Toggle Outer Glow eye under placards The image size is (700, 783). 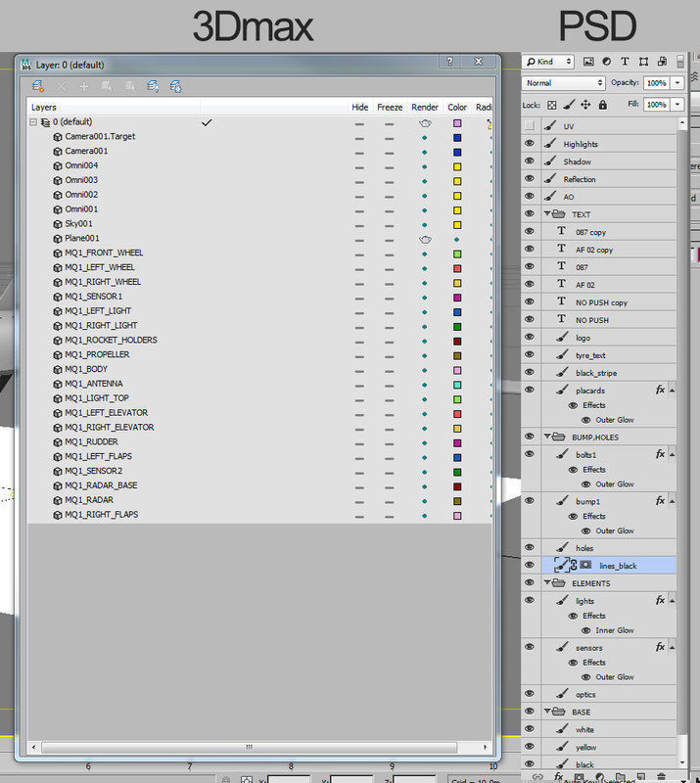pyautogui.click(x=586, y=420)
